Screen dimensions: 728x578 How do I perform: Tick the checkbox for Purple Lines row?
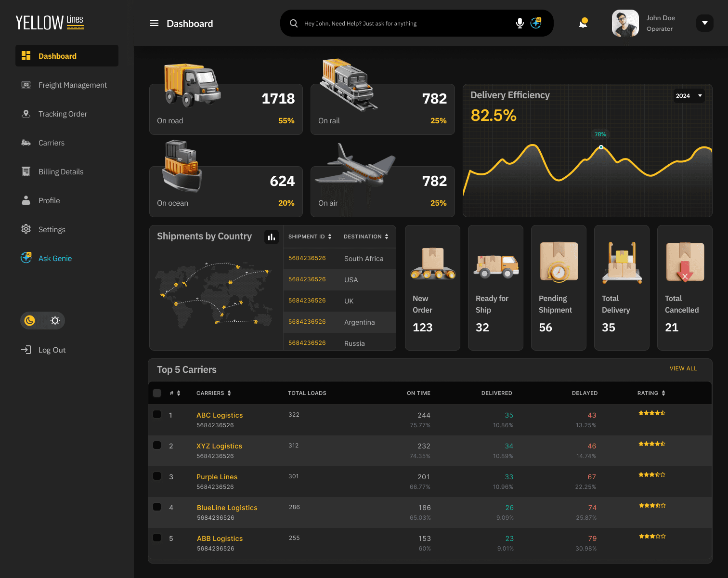pyautogui.click(x=157, y=476)
